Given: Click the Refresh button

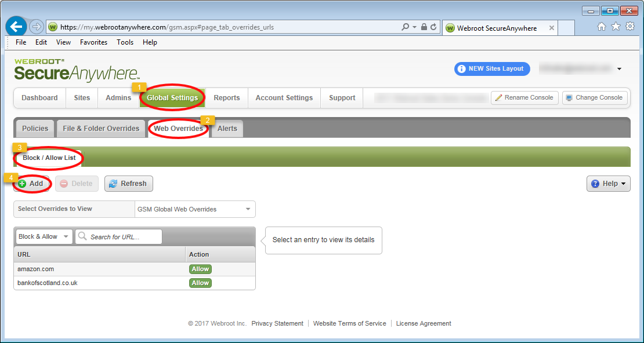Looking at the screenshot, I should point(129,184).
